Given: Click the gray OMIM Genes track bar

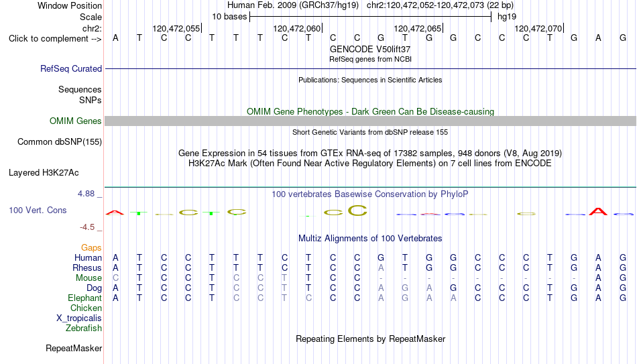Looking at the screenshot, I should (x=371, y=121).
